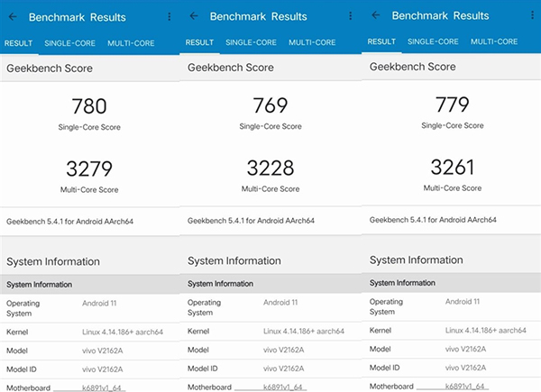Tap the 3261 multi-core score
The height and width of the screenshot is (392, 541).
tap(452, 167)
